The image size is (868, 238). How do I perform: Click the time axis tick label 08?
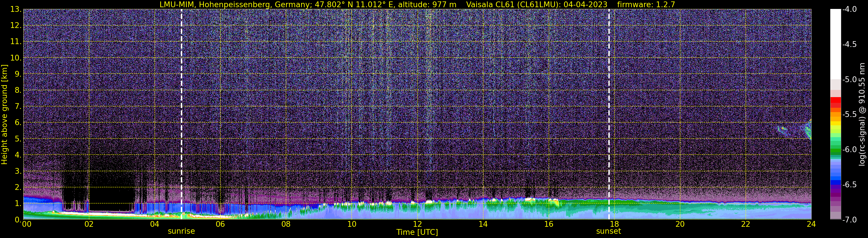286,224
